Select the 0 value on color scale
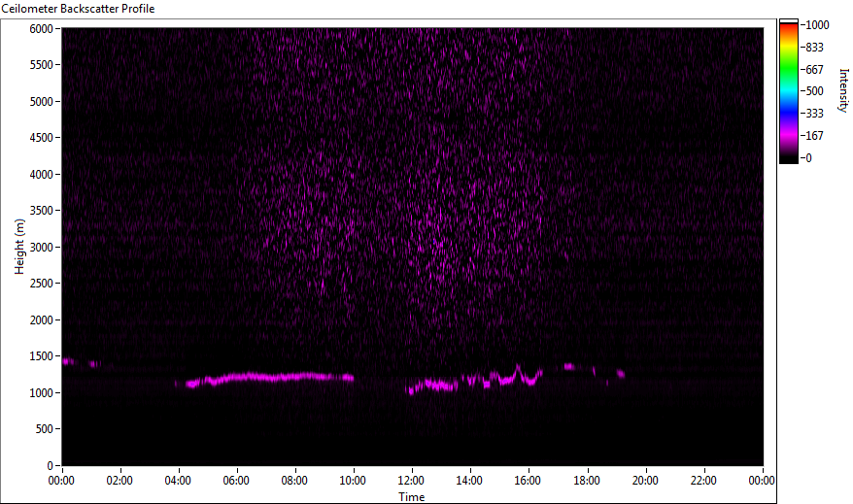Image resolution: width=853 pixels, height=504 pixels. (x=809, y=157)
